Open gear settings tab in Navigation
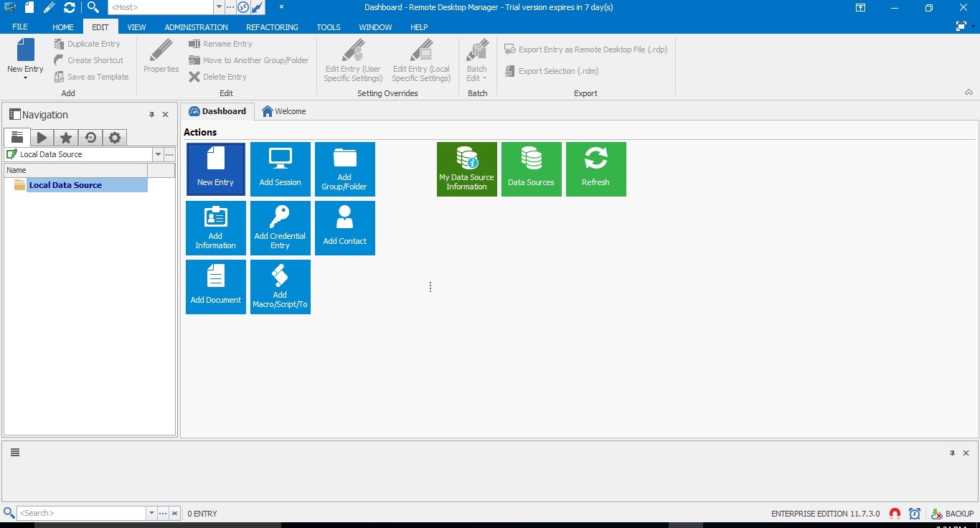 (x=114, y=138)
